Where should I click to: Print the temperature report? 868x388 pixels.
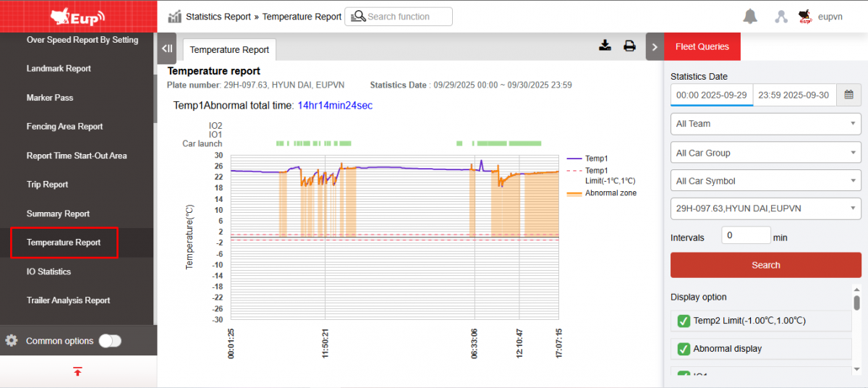click(x=629, y=46)
